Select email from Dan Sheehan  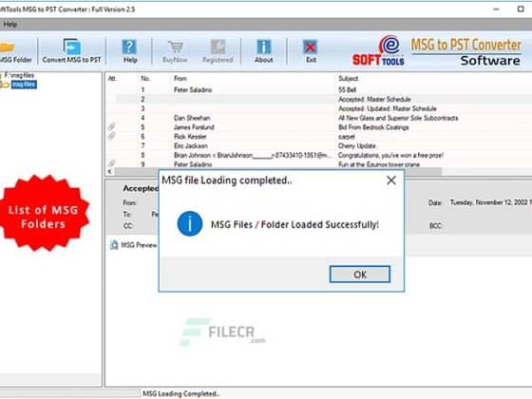(x=319, y=118)
